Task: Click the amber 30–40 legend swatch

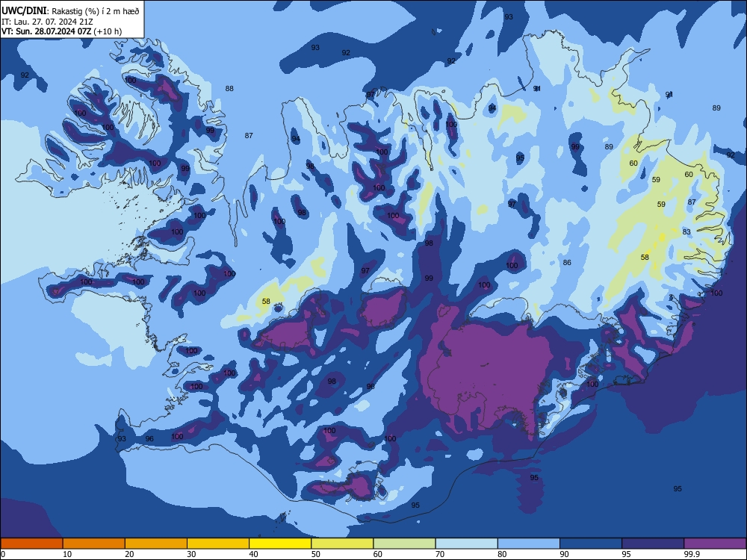Action: [218, 544]
